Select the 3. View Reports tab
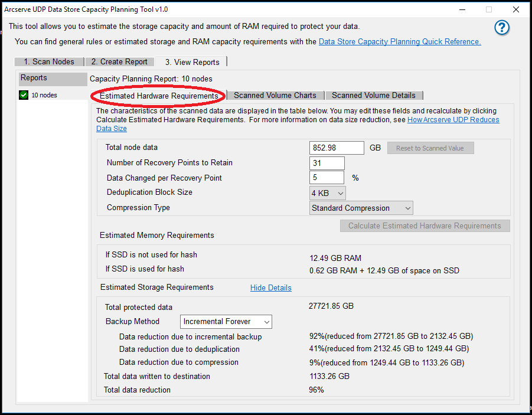The width and height of the screenshot is (532, 415). click(x=192, y=62)
